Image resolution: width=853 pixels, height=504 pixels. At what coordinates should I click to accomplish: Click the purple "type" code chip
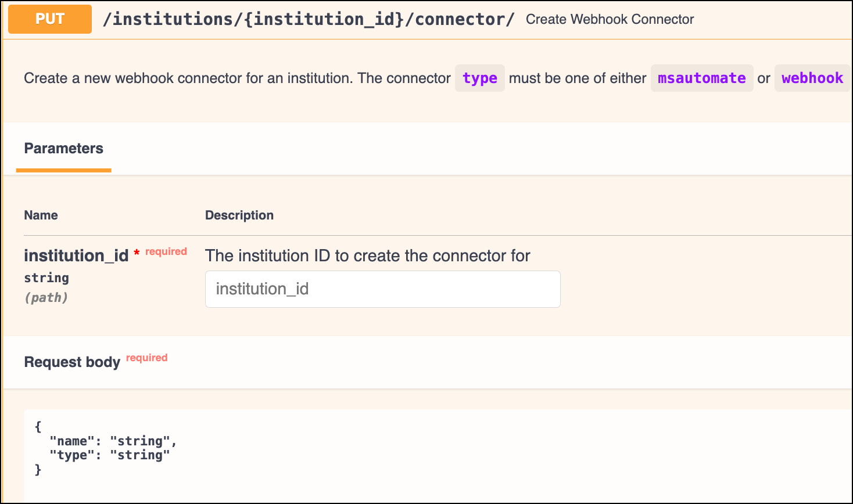pyautogui.click(x=479, y=78)
